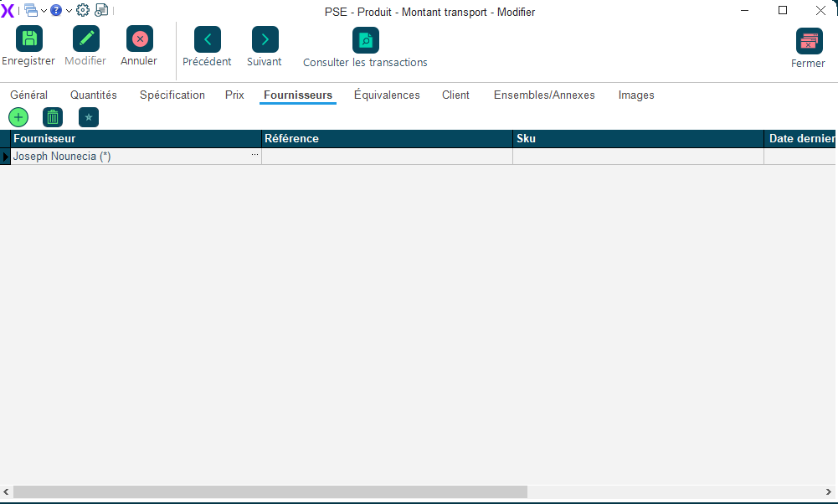Expand the dropdown arrow beside help icon
The image size is (838, 504).
[x=69, y=11]
